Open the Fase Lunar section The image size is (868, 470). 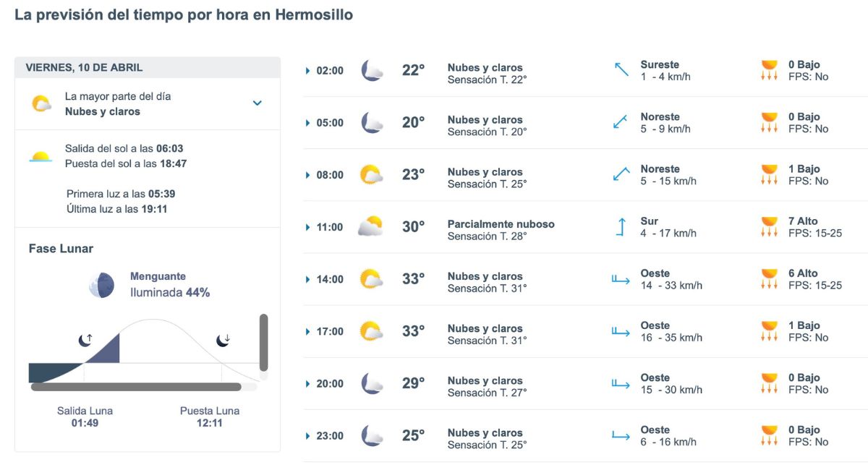(60, 248)
